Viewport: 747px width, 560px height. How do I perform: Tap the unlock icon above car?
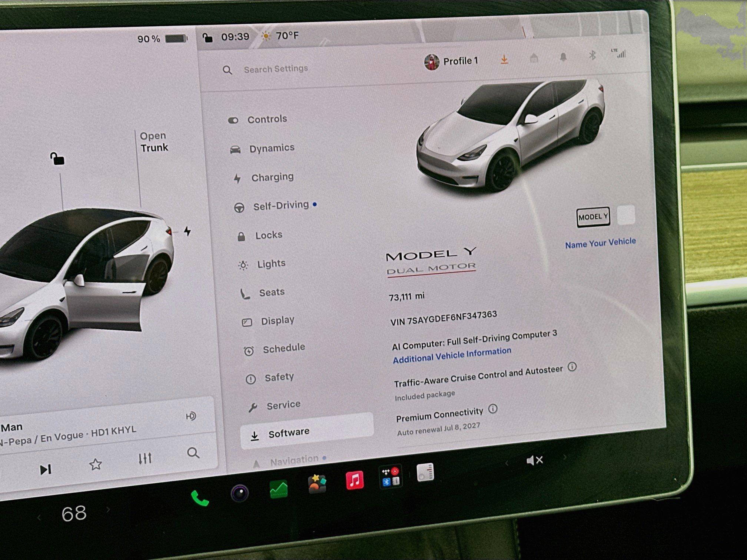[x=57, y=159]
